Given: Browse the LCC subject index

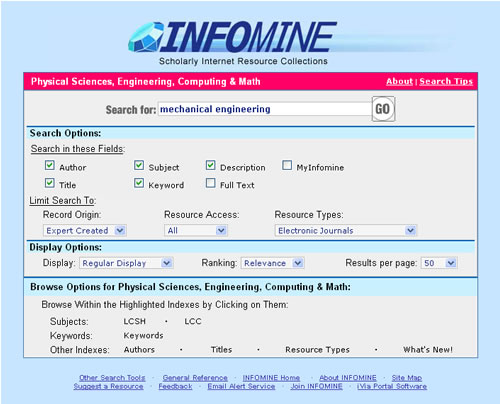Looking at the screenshot, I should point(193,321).
